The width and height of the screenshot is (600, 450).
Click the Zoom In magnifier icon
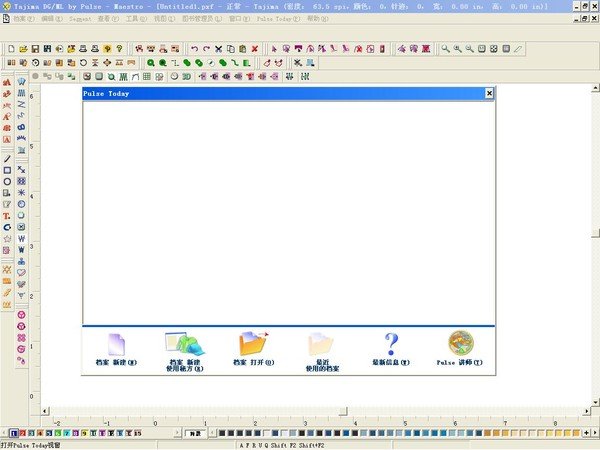[x=458, y=49]
